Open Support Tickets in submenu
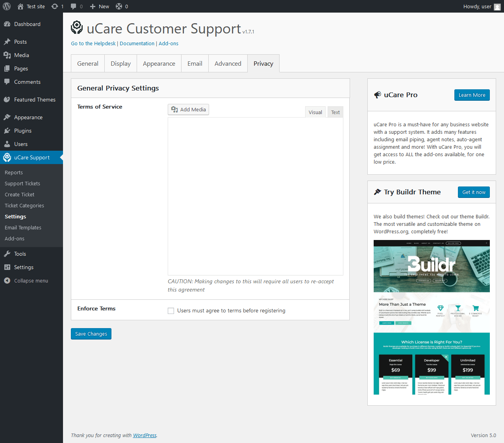Viewport: 504px width, 443px height. pyautogui.click(x=22, y=183)
